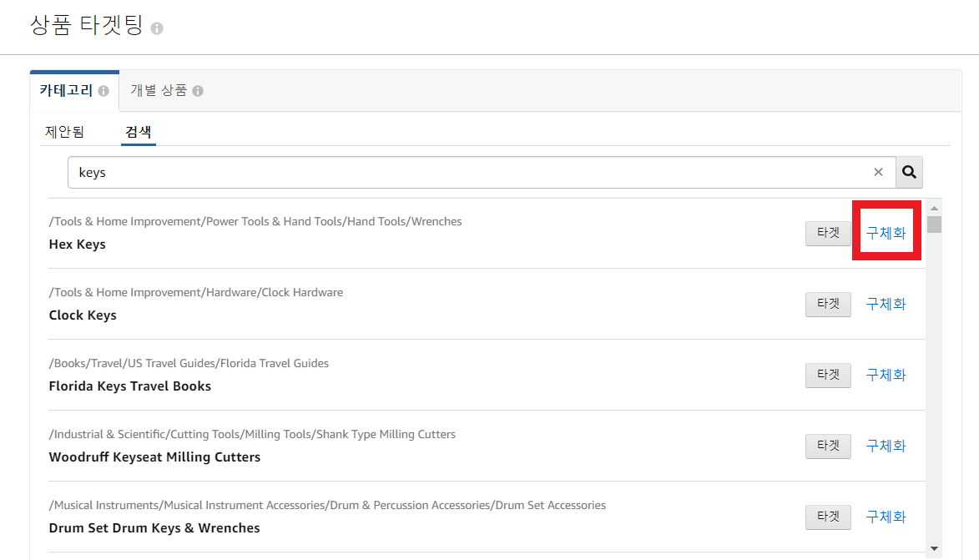
Task: Target Florida Keys Travel Books category
Action: point(828,376)
